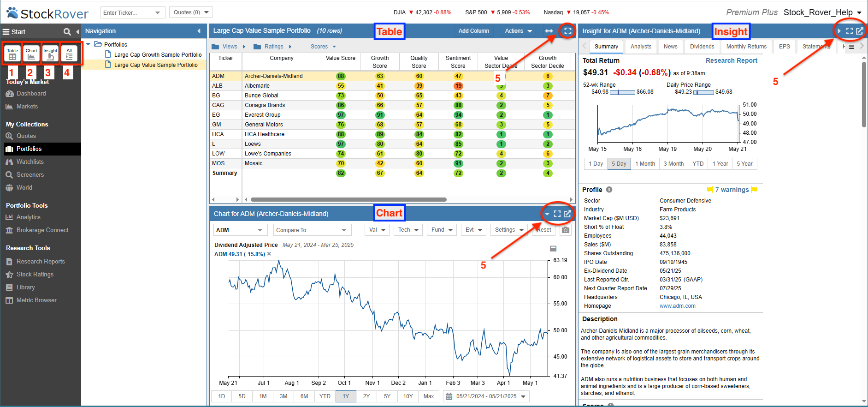Collapse the Portfolios tree folder

pos(88,44)
